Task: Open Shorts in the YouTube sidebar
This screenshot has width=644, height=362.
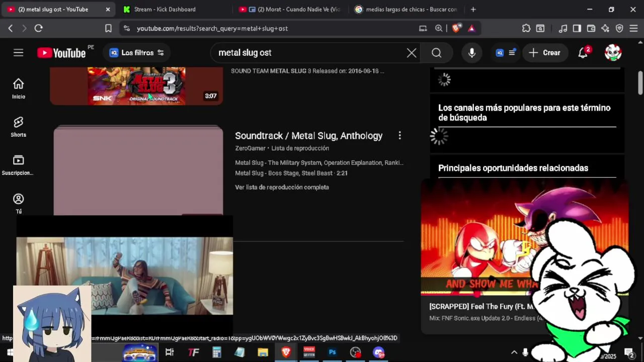Action: pos(19,127)
